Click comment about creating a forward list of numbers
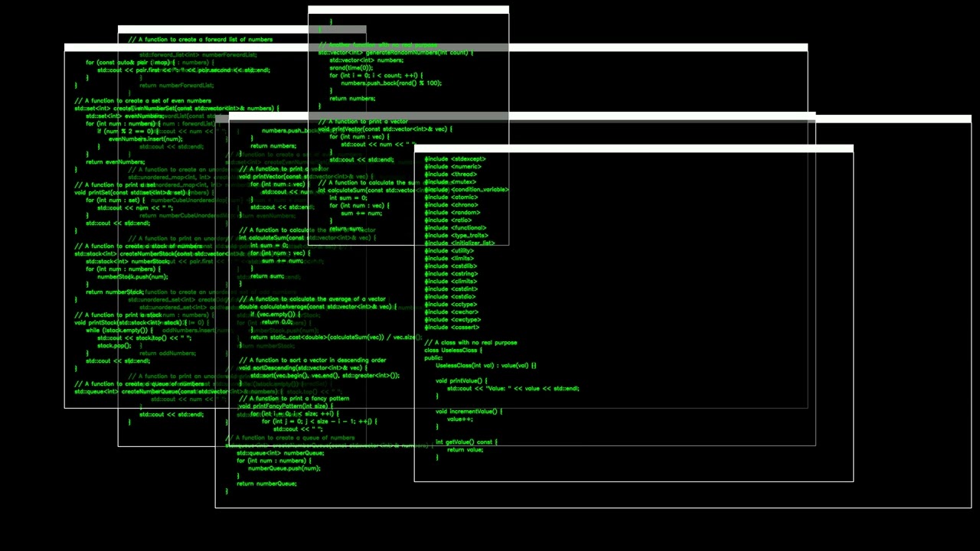Viewport: 980px width, 551px height. click(x=201, y=39)
